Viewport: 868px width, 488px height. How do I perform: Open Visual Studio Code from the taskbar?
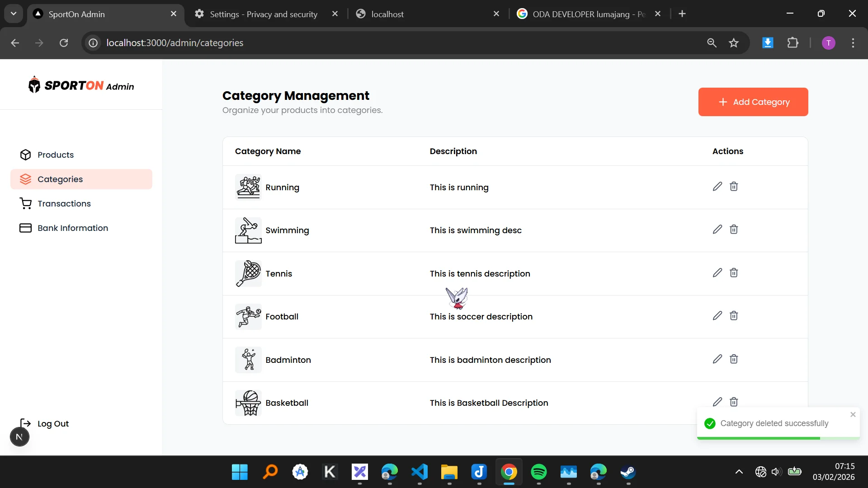tap(420, 472)
